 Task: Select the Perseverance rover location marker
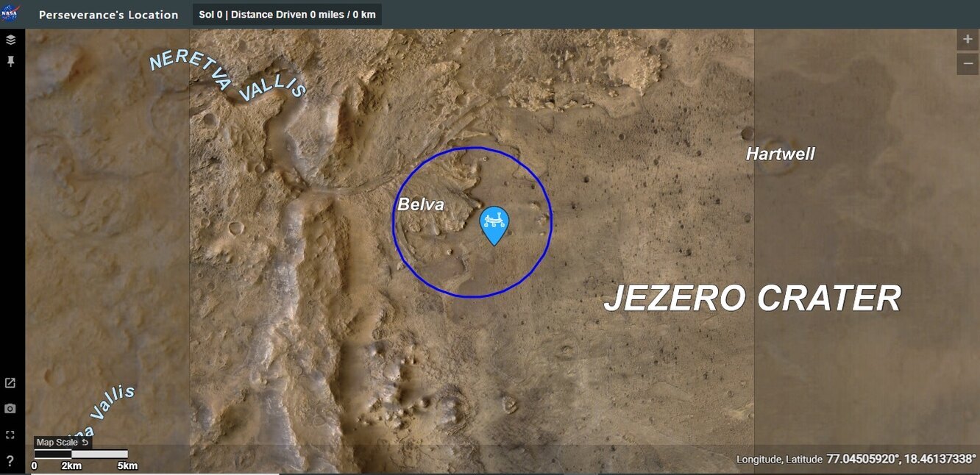click(x=494, y=226)
